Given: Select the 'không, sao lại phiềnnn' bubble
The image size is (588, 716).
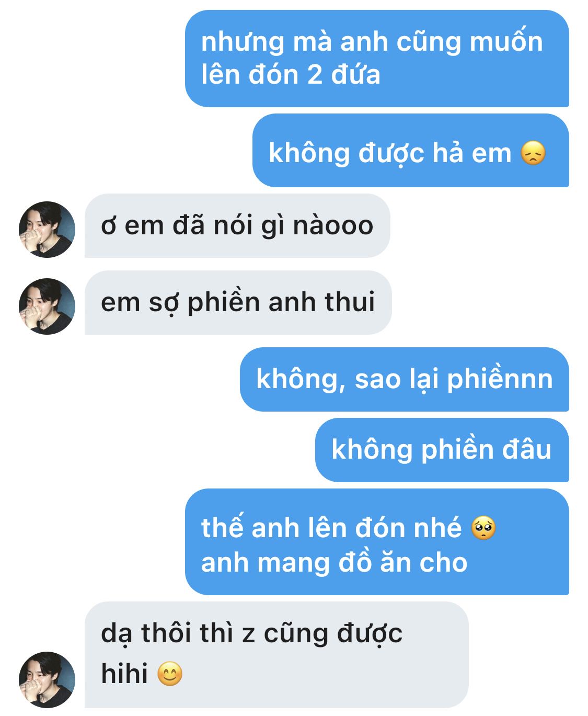Looking at the screenshot, I should coord(405,379).
